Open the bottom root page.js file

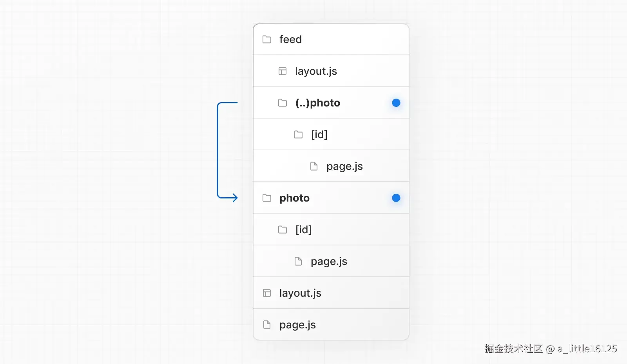pyautogui.click(x=297, y=325)
